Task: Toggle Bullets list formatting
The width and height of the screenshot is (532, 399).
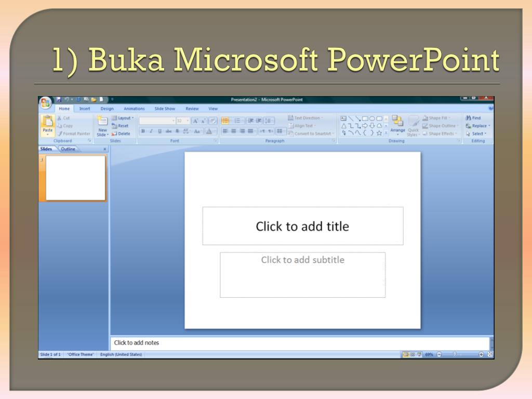Action: tap(225, 121)
